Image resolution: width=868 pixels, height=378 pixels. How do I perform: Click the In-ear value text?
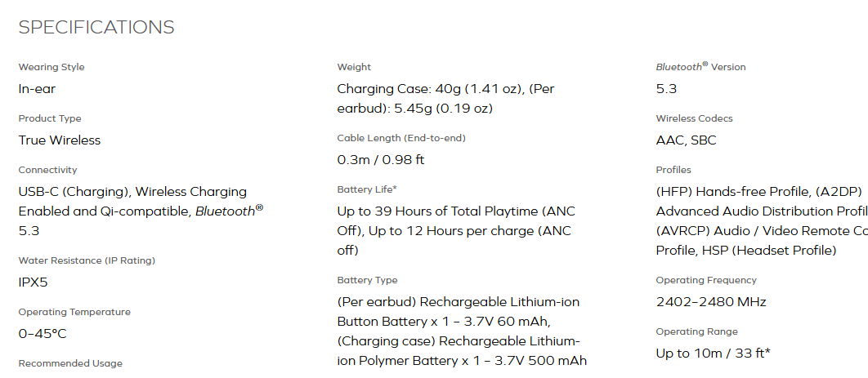tap(37, 89)
